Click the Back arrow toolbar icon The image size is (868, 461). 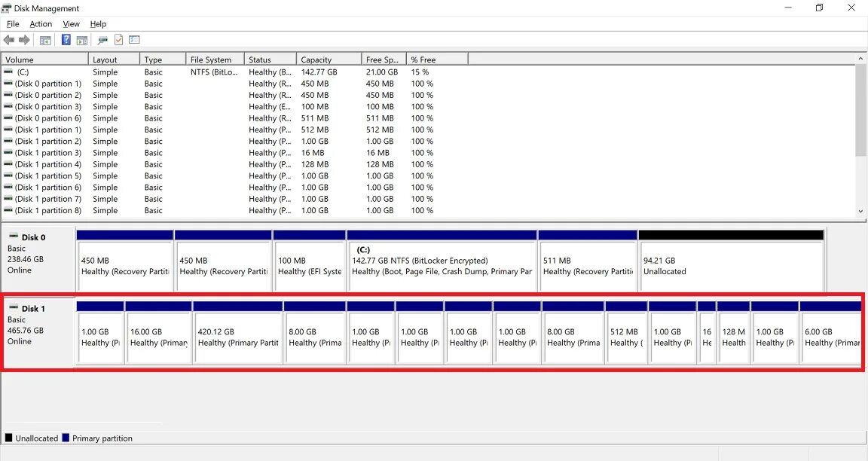pos(9,40)
